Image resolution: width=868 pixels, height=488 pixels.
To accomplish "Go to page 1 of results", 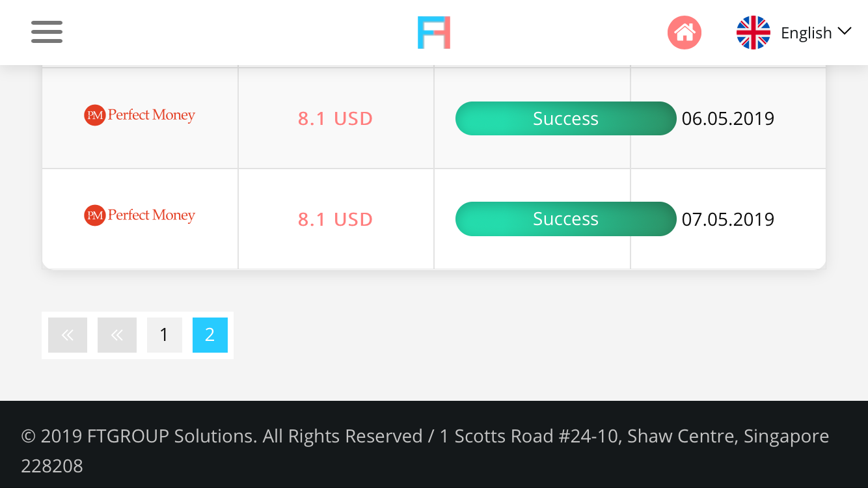I will (164, 335).
